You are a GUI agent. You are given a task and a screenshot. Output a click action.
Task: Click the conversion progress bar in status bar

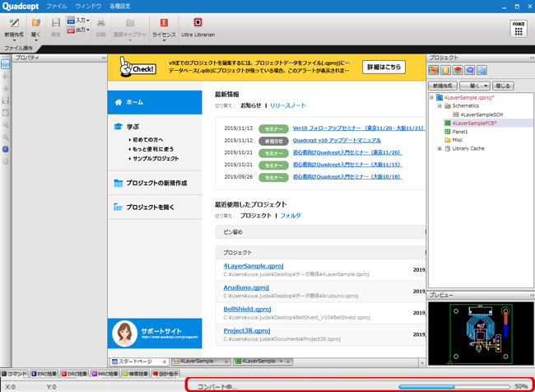pos(454,385)
